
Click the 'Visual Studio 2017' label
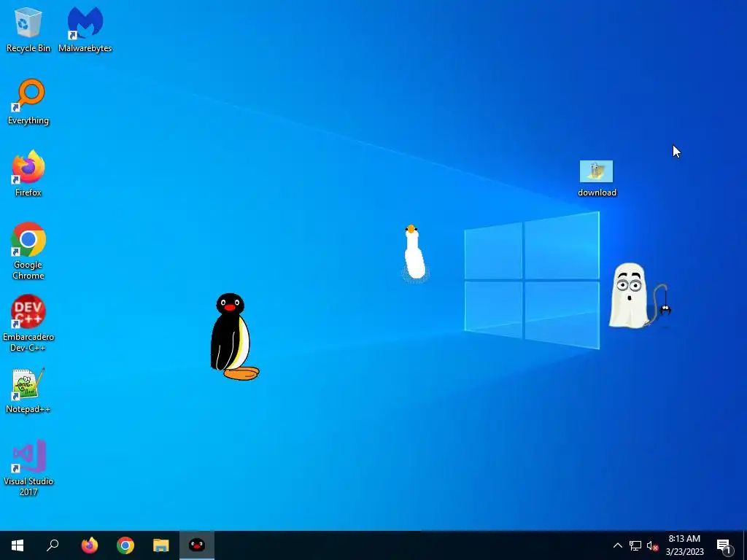(28, 486)
